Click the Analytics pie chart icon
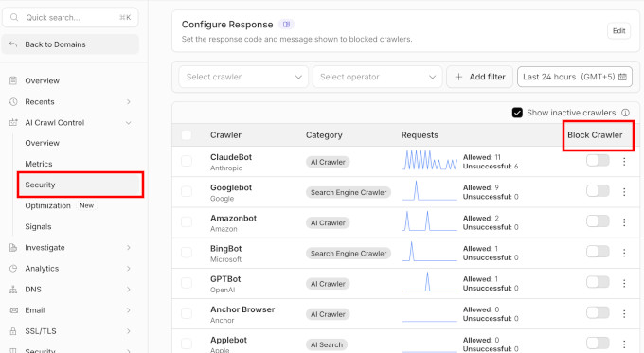Viewport: 644px width, 353px height. click(13, 269)
